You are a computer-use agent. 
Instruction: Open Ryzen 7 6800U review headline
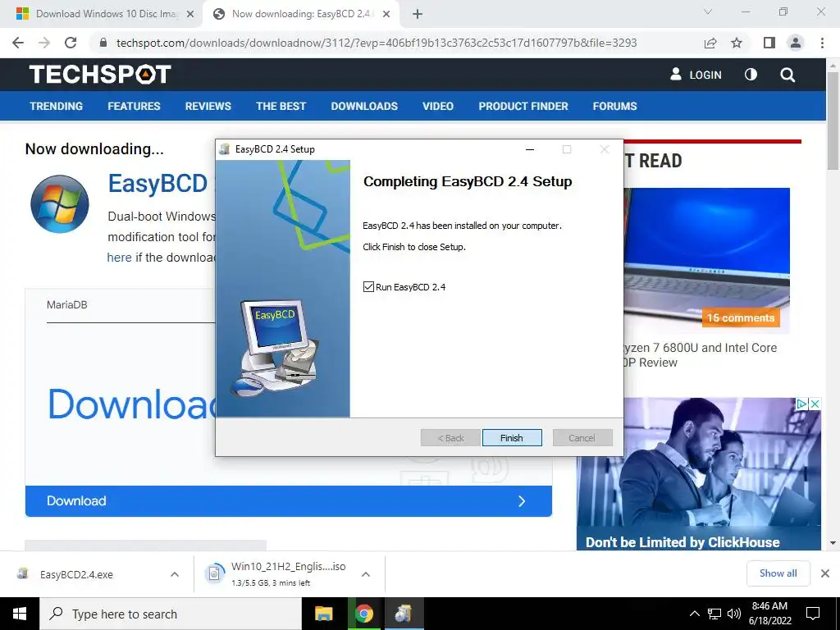tap(700, 354)
